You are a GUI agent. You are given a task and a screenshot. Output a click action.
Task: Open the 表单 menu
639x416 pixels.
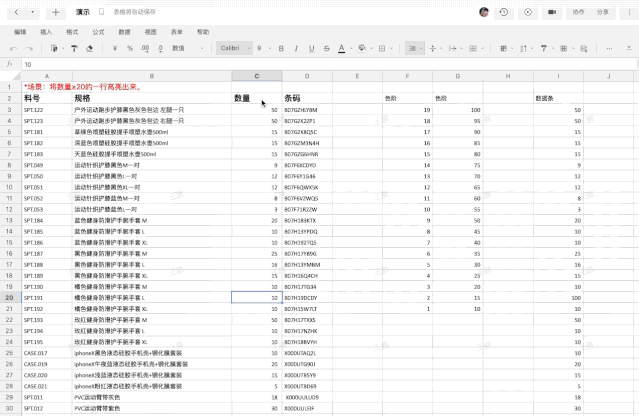pos(176,32)
